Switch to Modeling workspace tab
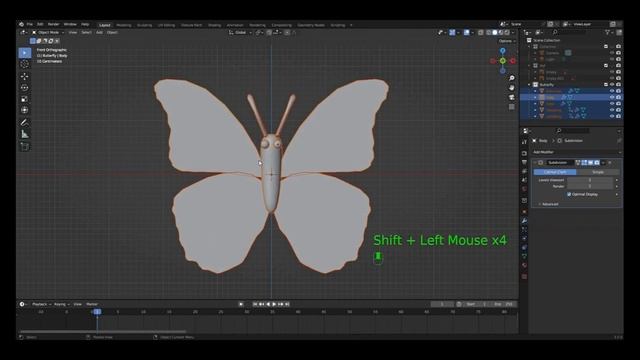640x360 pixels. point(124,25)
